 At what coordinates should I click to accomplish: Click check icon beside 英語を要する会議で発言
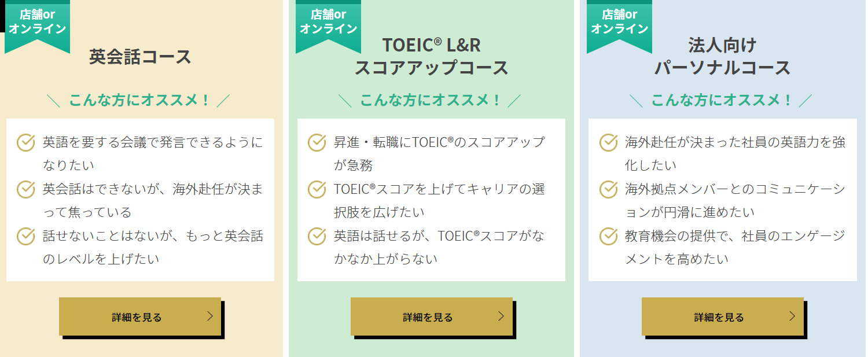[x=26, y=142]
